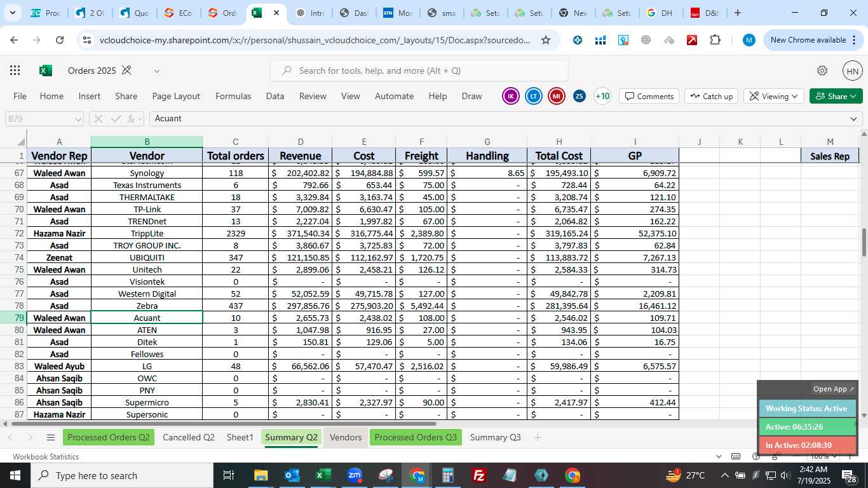This screenshot has height=488, width=868.
Task: Switch to Processed Orders Q3 sheet
Action: point(416,437)
